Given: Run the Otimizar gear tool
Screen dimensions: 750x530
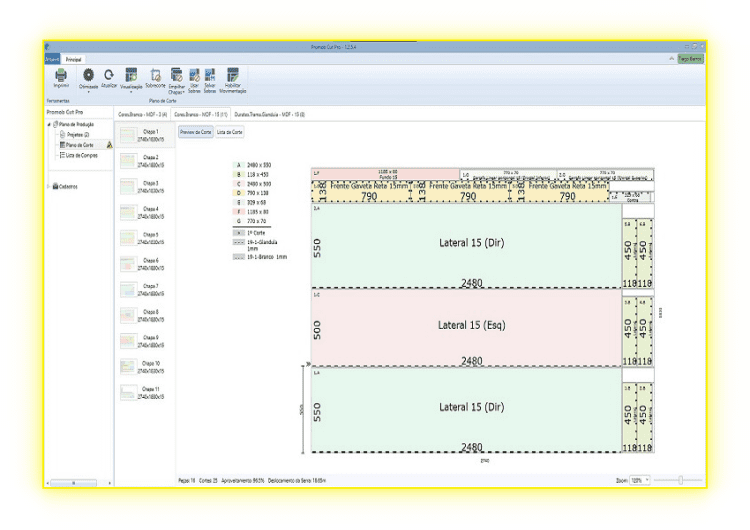Looking at the screenshot, I should (x=89, y=77).
